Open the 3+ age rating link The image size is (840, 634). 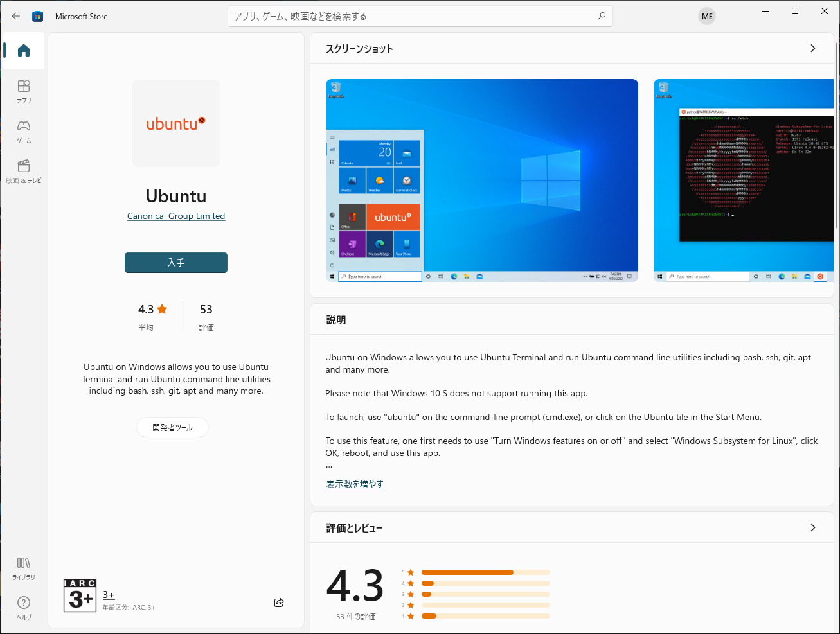click(x=108, y=595)
